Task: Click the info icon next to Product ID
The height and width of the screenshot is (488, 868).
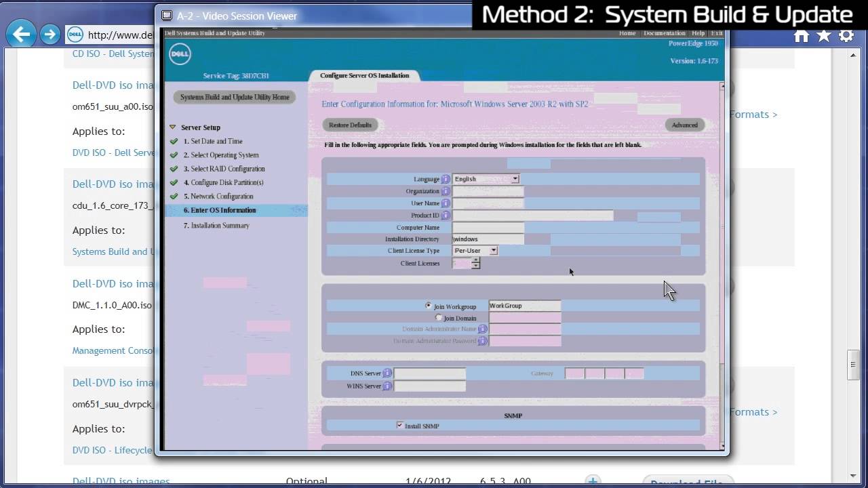Action: pyautogui.click(x=446, y=216)
